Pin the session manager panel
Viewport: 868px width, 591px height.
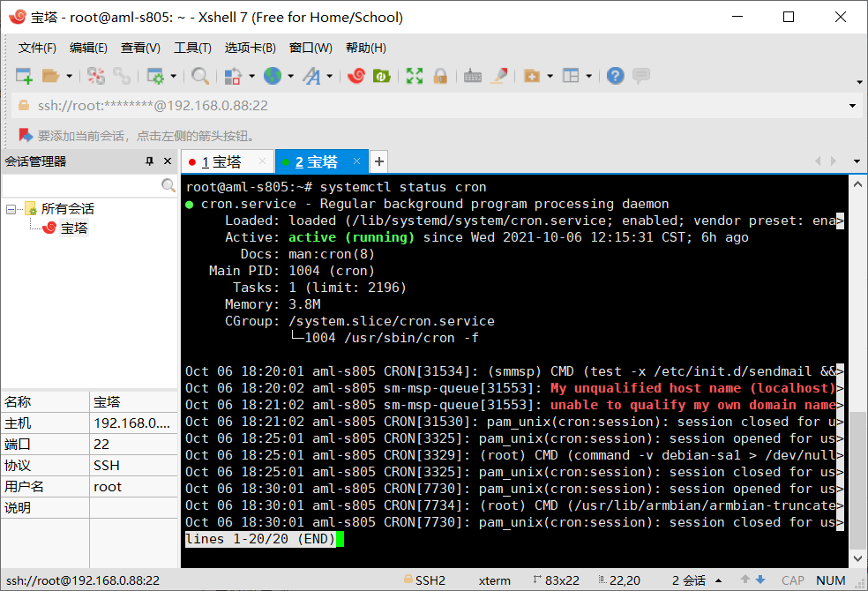(x=149, y=161)
